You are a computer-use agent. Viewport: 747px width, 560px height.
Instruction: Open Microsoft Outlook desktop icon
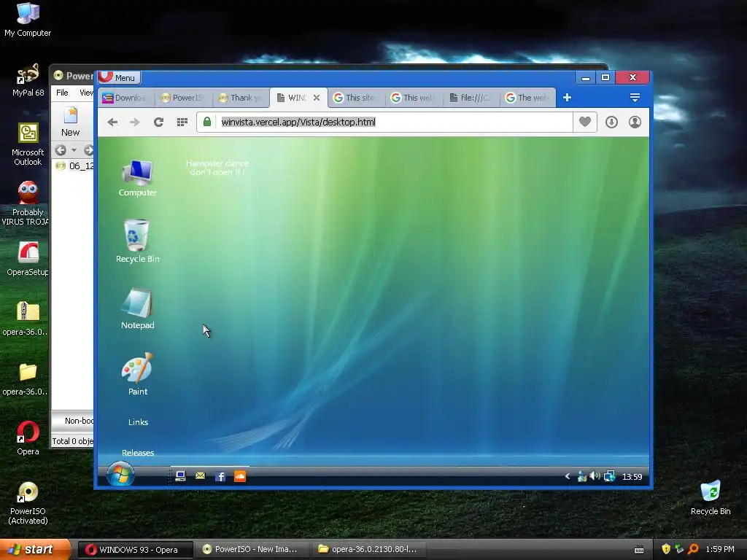(x=28, y=144)
